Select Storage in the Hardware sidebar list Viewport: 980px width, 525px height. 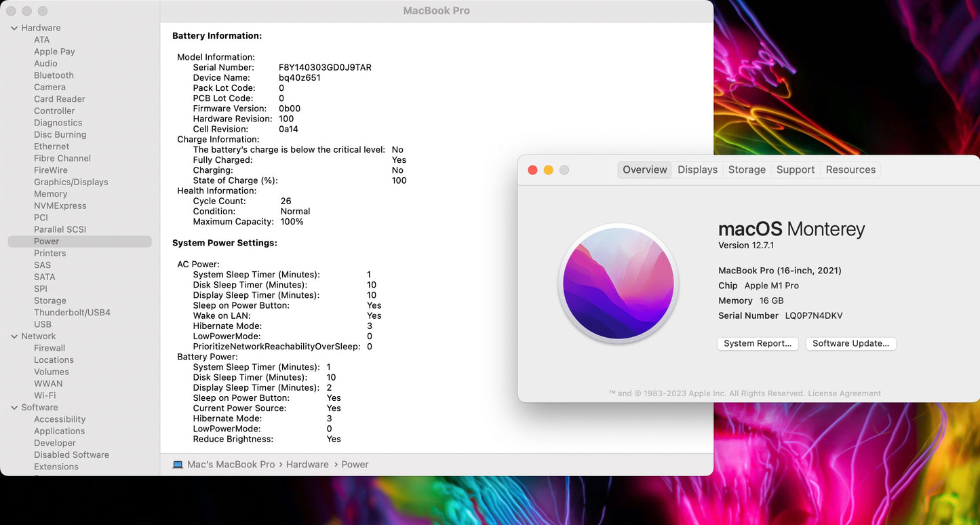coord(50,300)
